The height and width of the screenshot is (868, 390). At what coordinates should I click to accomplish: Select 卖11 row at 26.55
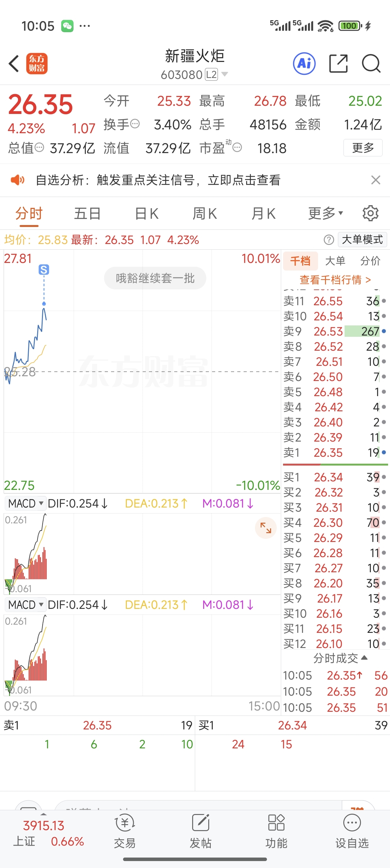point(335,301)
